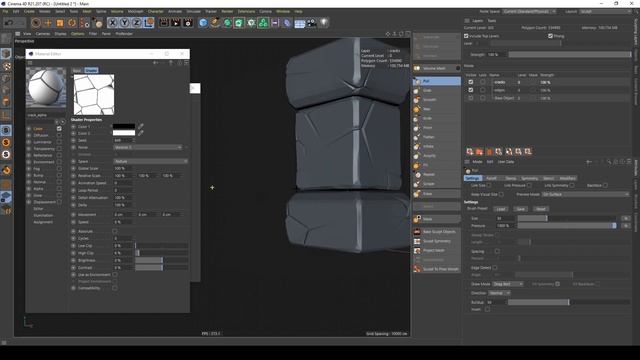Select the Pinch sculpt brush
Image resolution: width=640 pixels, height=360 pixels.
tap(437, 128)
